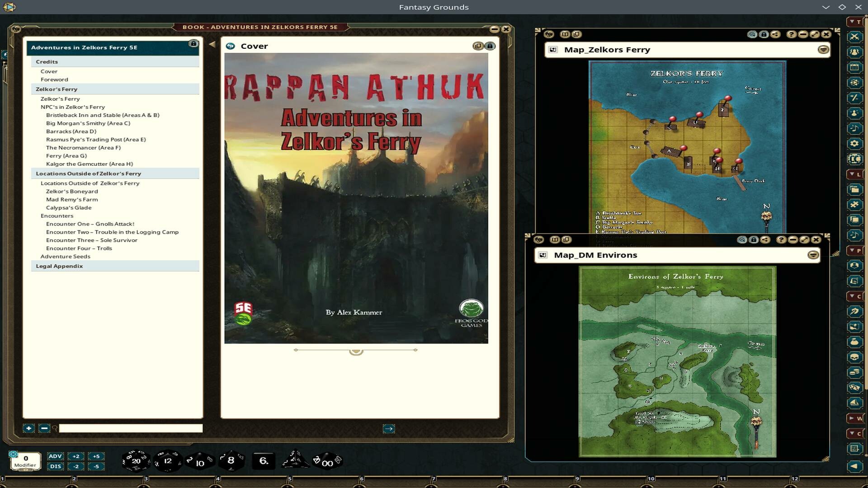
Task: Click the book icon beside the Cover page title
Action: pos(231,46)
